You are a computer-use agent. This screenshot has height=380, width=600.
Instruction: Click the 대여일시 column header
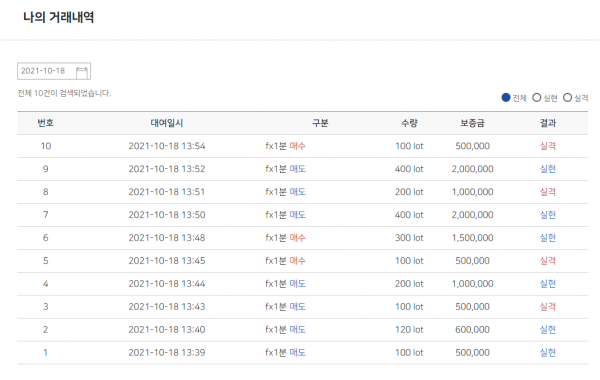[167, 123]
